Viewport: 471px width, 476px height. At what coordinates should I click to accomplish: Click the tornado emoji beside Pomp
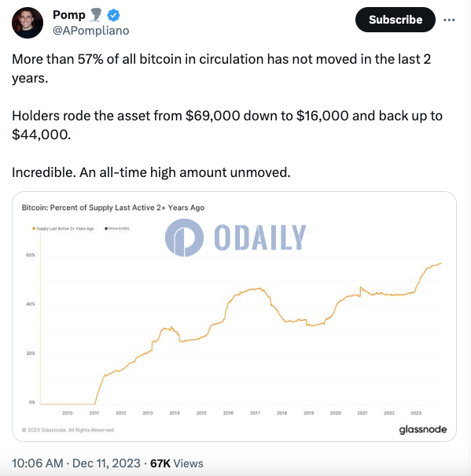pos(96,15)
